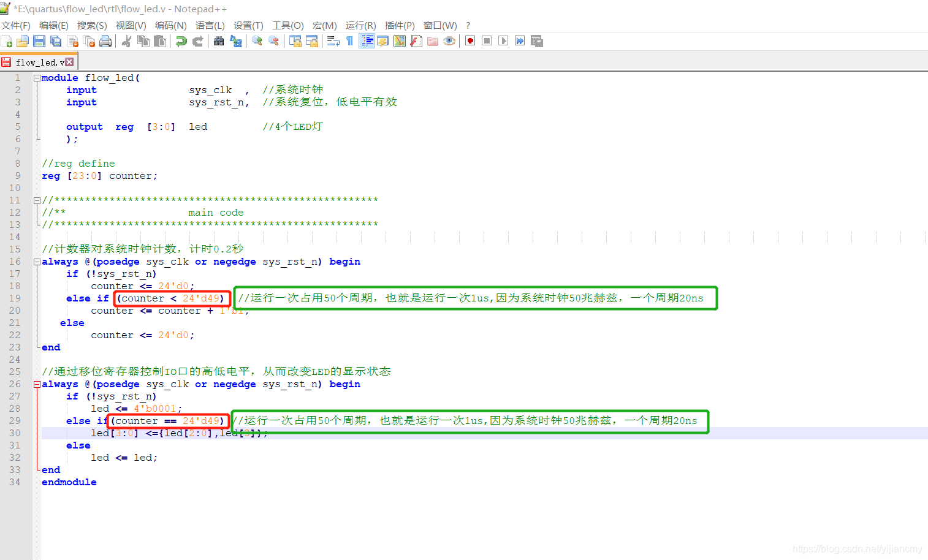This screenshot has width=928, height=560.
Task: Open user defined language dialog icon
Action: (x=383, y=41)
